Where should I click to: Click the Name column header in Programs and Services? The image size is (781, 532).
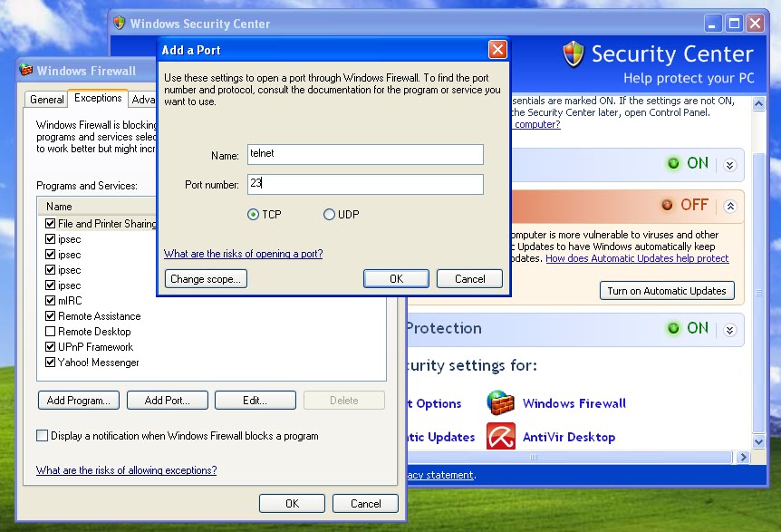pyautogui.click(x=97, y=207)
